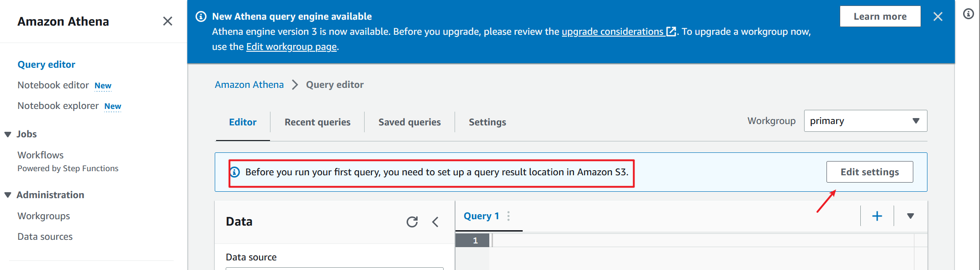This screenshot has height=270, width=980.
Task: Open Notebook editor in sidebar
Action: pyautogui.click(x=53, y=85)
